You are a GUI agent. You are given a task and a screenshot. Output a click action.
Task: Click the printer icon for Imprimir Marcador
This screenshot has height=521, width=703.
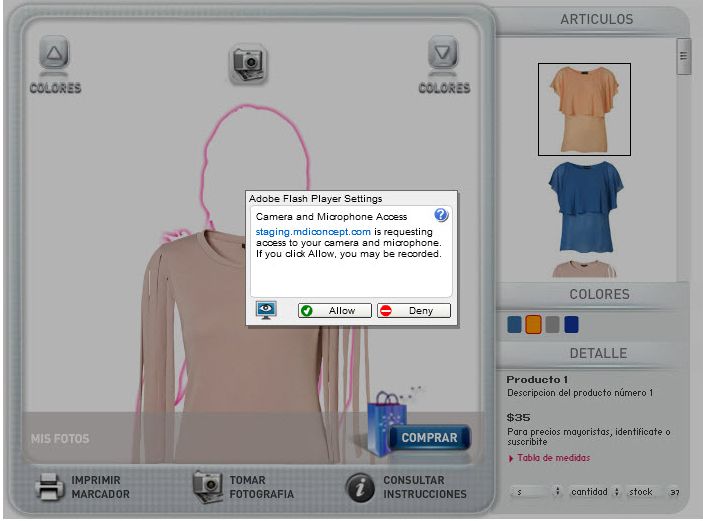click(x=50, y=487)
